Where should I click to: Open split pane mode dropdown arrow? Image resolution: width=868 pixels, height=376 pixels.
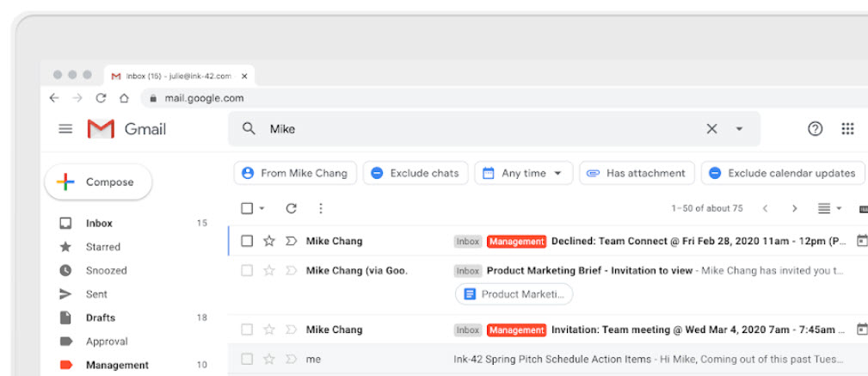click(839, 209)
